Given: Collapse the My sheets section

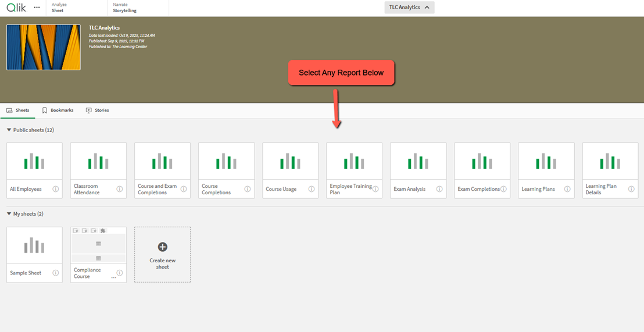Looking at the screenshot, I should point(9,214).
